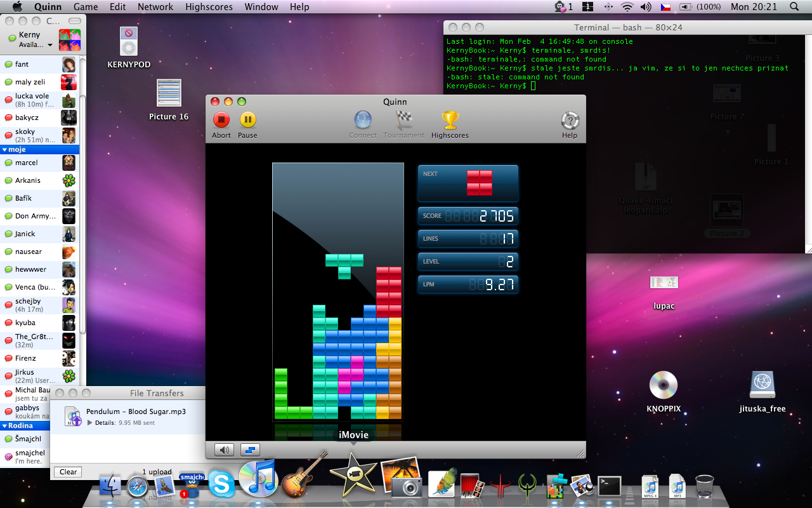Image resolution: width=812 pixels, height=508 pixels.
Task: Open the Highscores menu
Action: [209, 7]
